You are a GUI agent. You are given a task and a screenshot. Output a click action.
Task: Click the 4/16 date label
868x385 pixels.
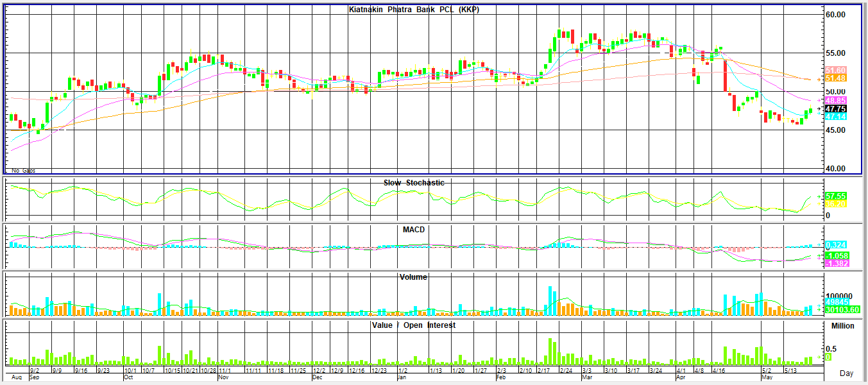[x=718, y=371]
